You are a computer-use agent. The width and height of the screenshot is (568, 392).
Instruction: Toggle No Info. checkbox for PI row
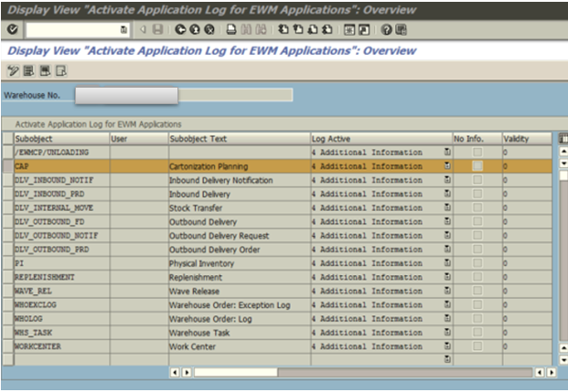coord(476,263)
